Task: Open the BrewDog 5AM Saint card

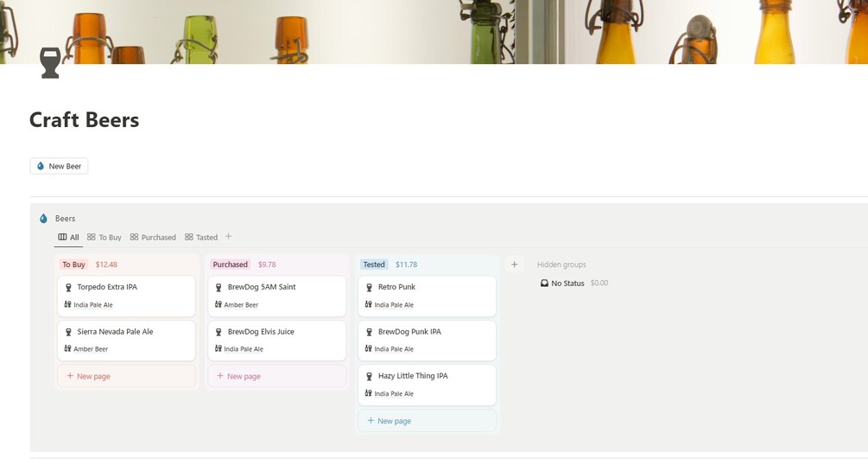Action: click(x=276, y=296)
